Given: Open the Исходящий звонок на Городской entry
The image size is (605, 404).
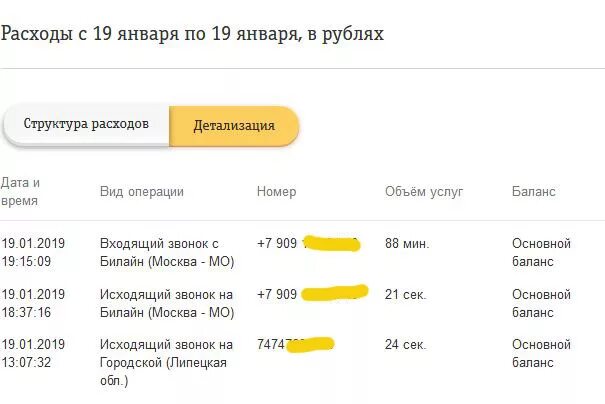Looking at the screenshot, I should click(166, 362).
